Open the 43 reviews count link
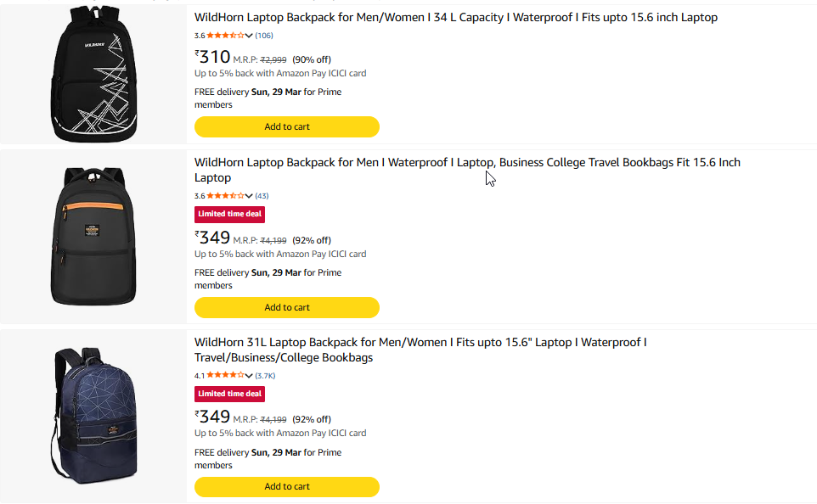The height and width of the screenshot is (504, 817). 262,196
